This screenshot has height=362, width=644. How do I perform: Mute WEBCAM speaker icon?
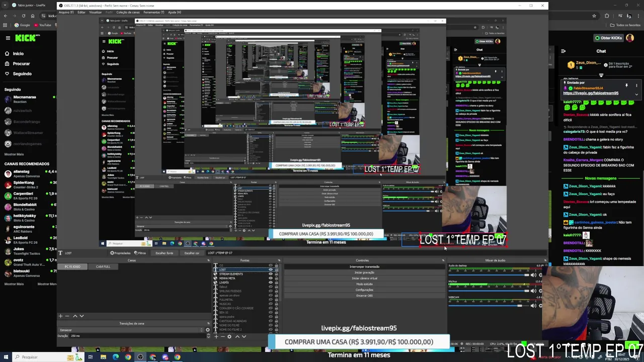tap(533, 306)
